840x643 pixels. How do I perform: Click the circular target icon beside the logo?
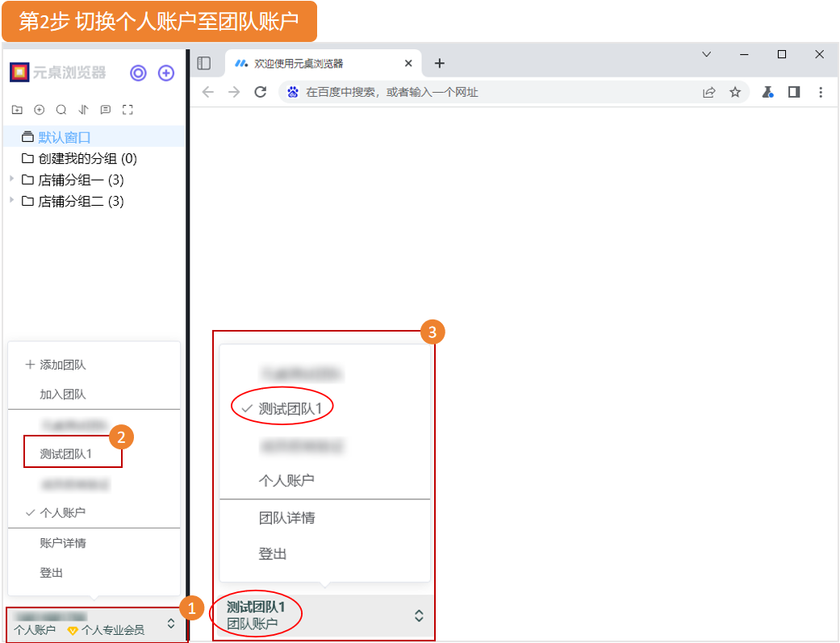138,73
